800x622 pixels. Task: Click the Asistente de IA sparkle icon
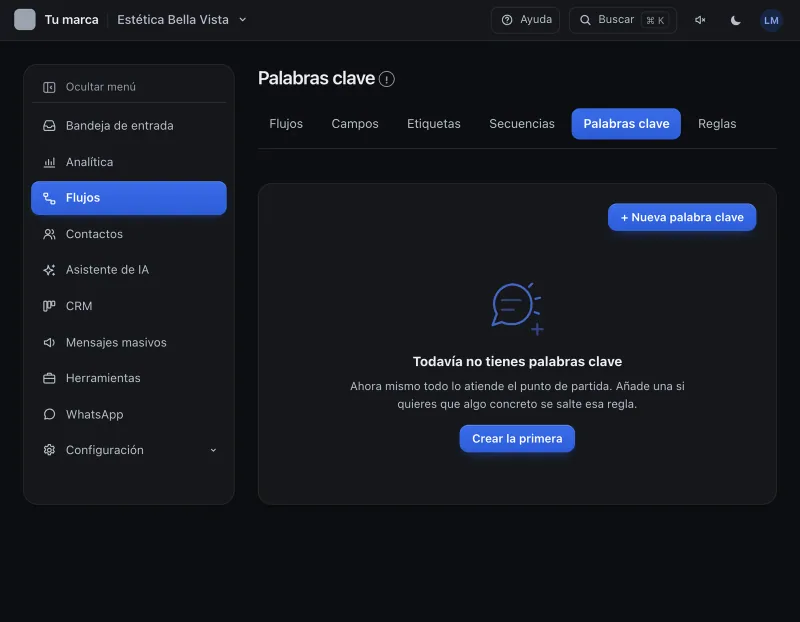coord(49,270)
